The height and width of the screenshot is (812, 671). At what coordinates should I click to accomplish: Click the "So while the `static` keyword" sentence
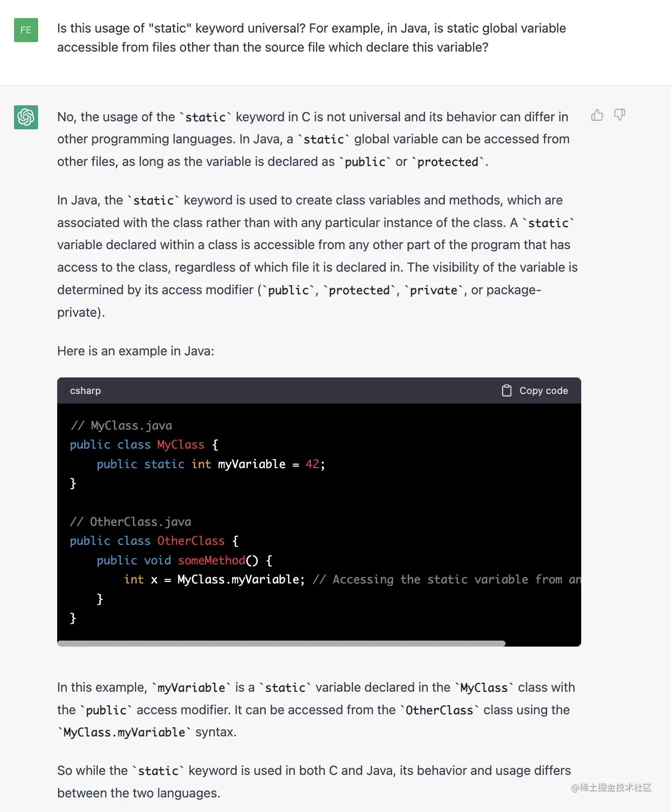pyautogui.click(x=314, y=782)
